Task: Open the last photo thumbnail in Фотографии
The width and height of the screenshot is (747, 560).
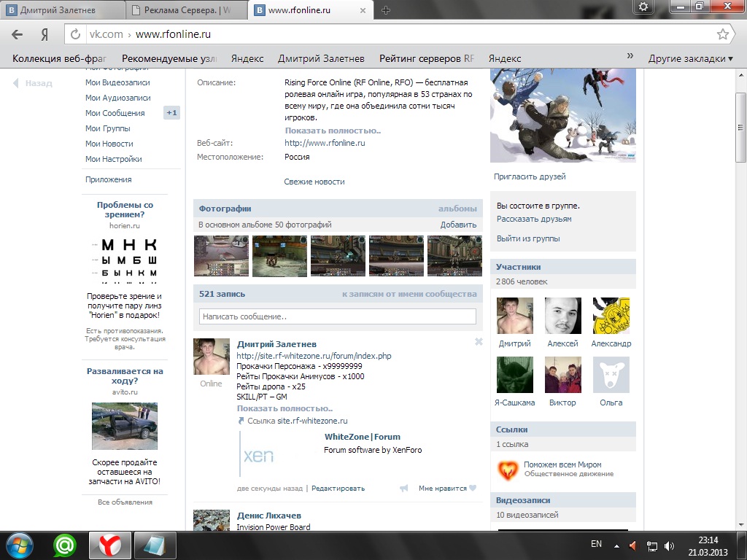Action: tap(454, 256)
